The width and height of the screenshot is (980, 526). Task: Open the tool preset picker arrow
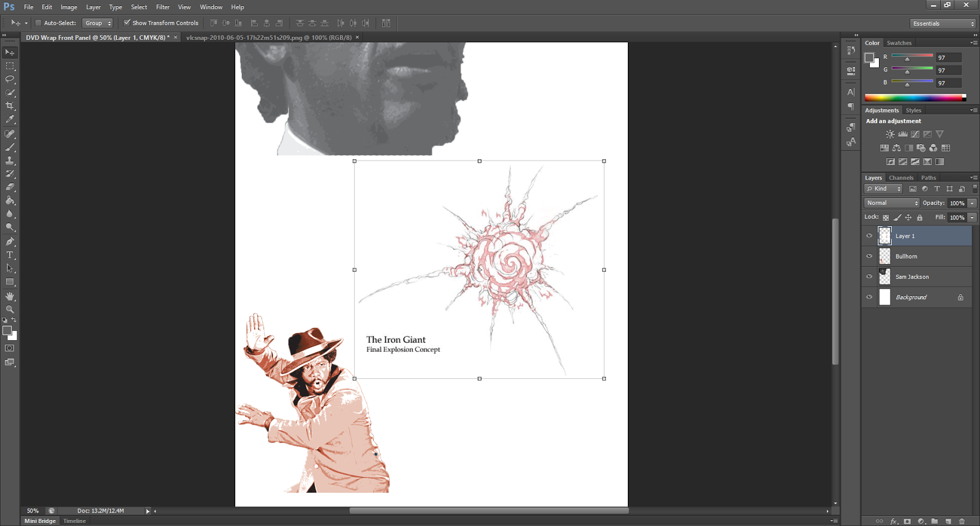26,23
